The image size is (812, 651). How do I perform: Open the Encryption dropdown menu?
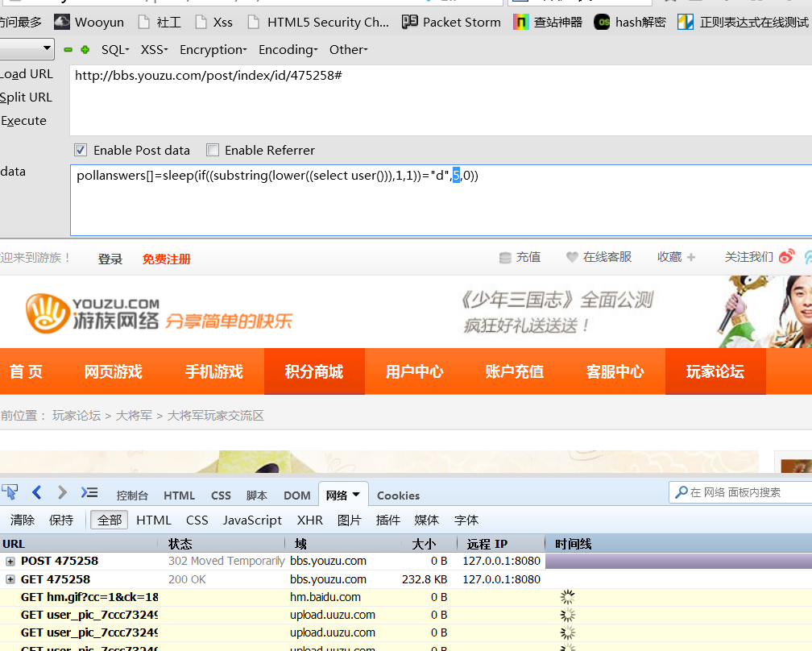pyautogui.click(x=213, y=50)
